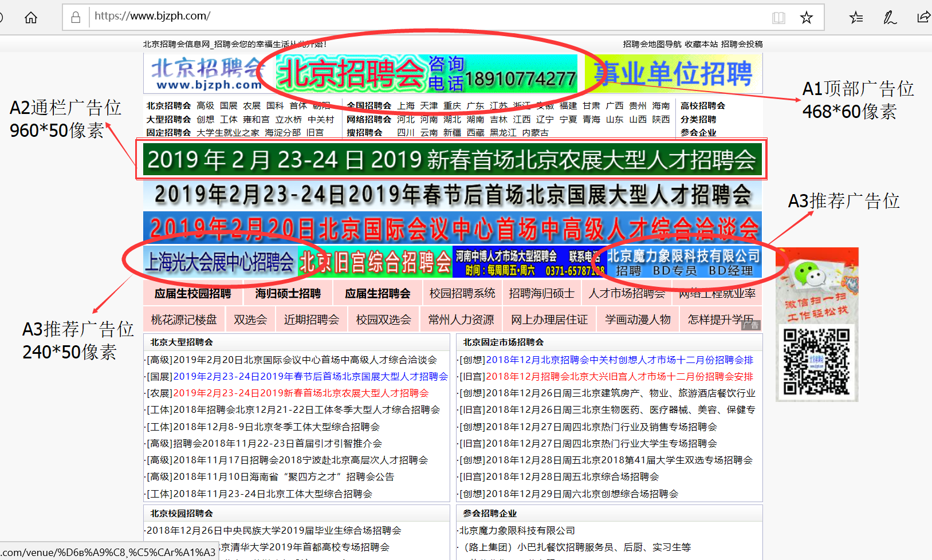The height and width of the screenshot is (560, 932).
Task: Open [旧宫]2018年12月28日周五北京综合场招聘会
Action: click(x=559, y=477)
